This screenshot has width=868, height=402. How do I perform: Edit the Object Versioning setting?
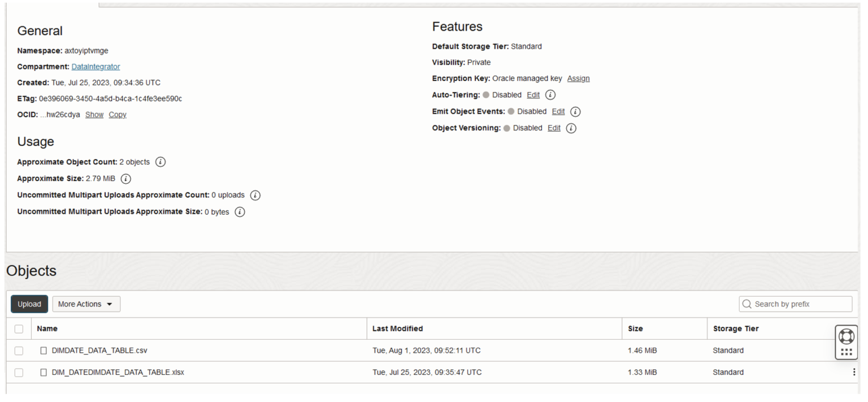tap(553, 128)
